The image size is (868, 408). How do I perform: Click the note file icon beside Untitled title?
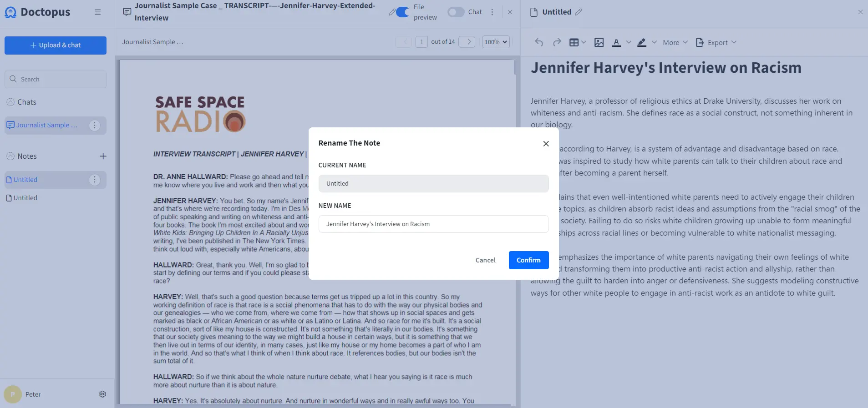534,12
